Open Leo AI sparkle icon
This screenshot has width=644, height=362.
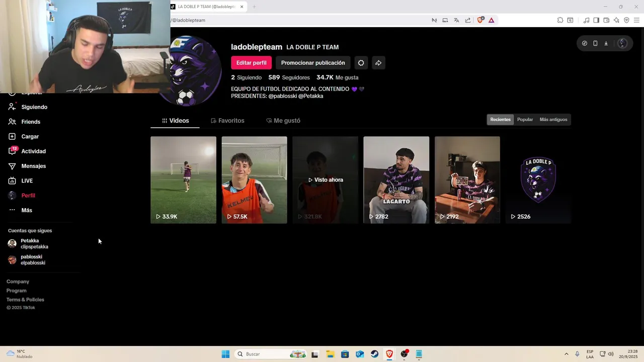tap(616, 20)
